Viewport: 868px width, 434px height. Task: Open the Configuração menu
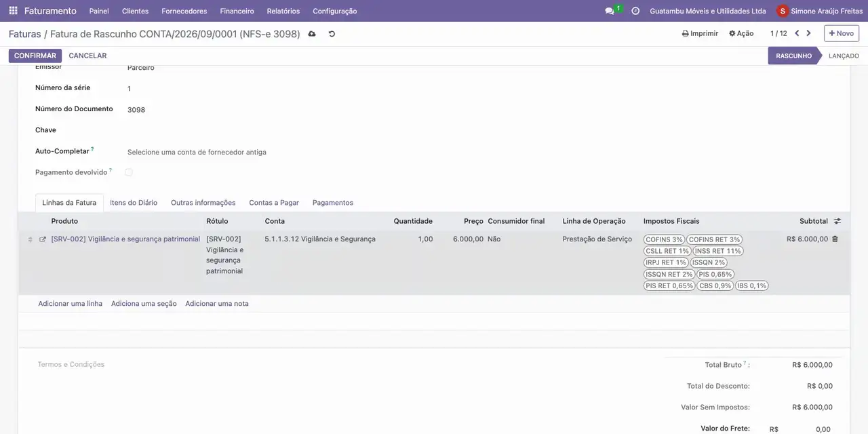(335, 11)
